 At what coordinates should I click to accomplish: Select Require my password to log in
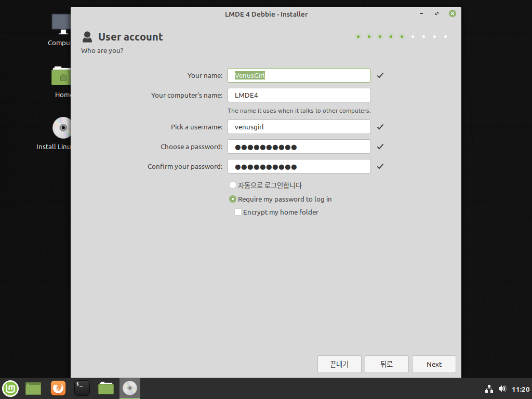coord(232,199)
